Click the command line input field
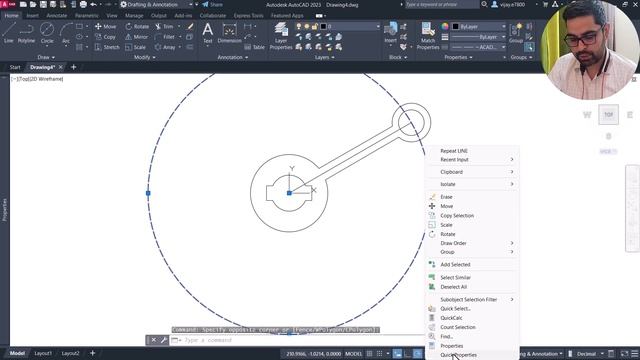The height and width of the screenshot is (360, 640). pos(298,340)
